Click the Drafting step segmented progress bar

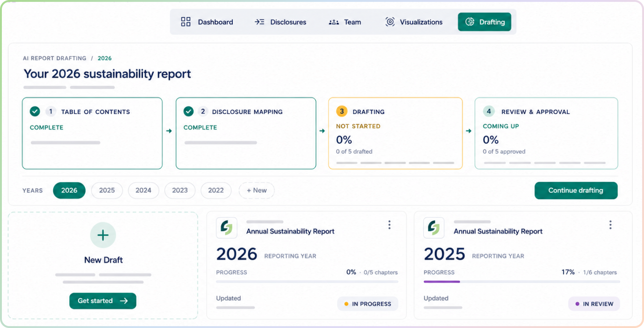pyautogui.click(x=395, y=163)
